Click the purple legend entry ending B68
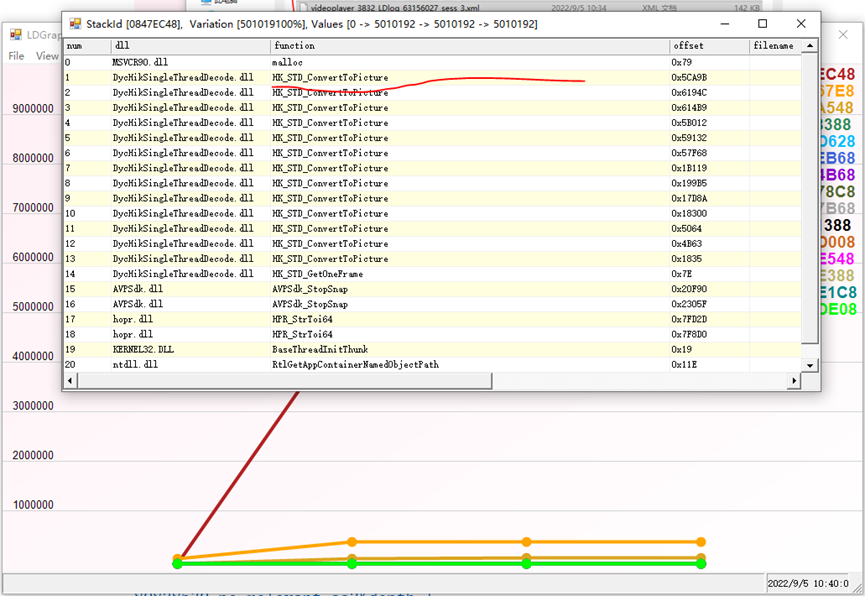 (837, 175)
